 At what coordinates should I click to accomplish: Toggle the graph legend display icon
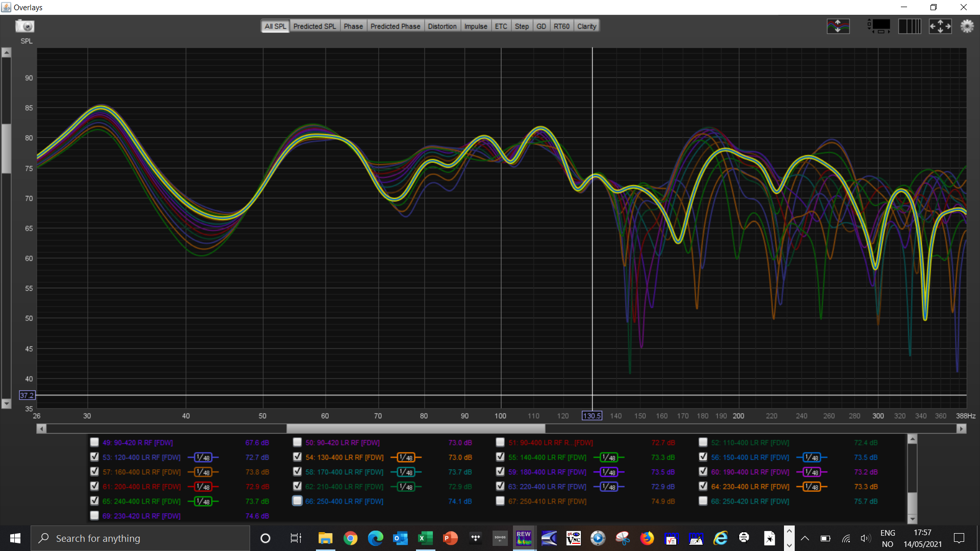pos(879,26)
